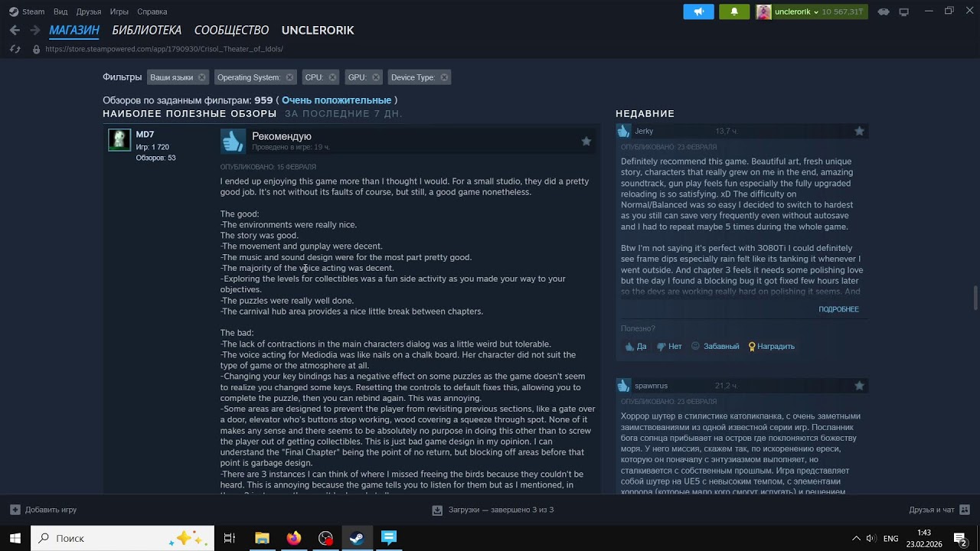Click thumbs-up icon next to spawnrus

tap(624, 386)
